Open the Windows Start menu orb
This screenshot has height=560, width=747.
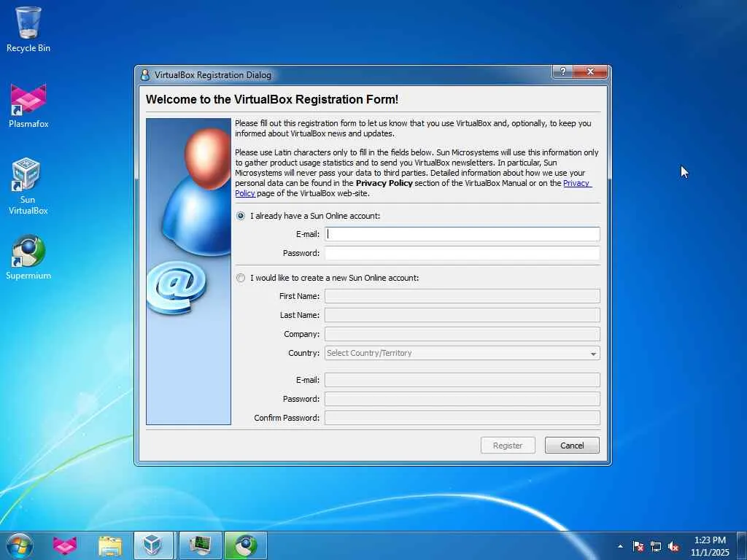coord(20,545)
